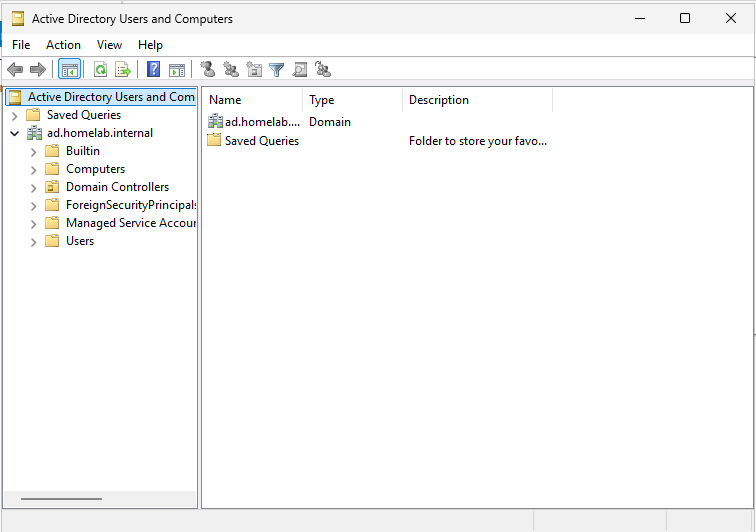The image size is (756, 532).
Task: Click the Domain type cell
Action: point(330,122)
